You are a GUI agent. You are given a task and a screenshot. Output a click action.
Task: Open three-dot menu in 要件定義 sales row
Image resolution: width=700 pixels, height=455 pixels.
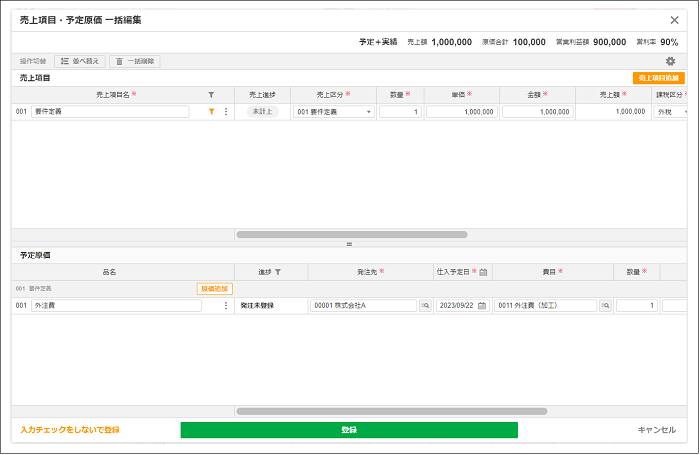[226, 112]
